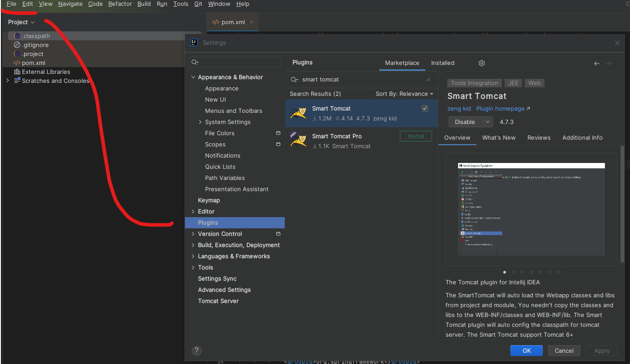Click OK button in Settings
This screenshot has height=364, width=630.
527,351
